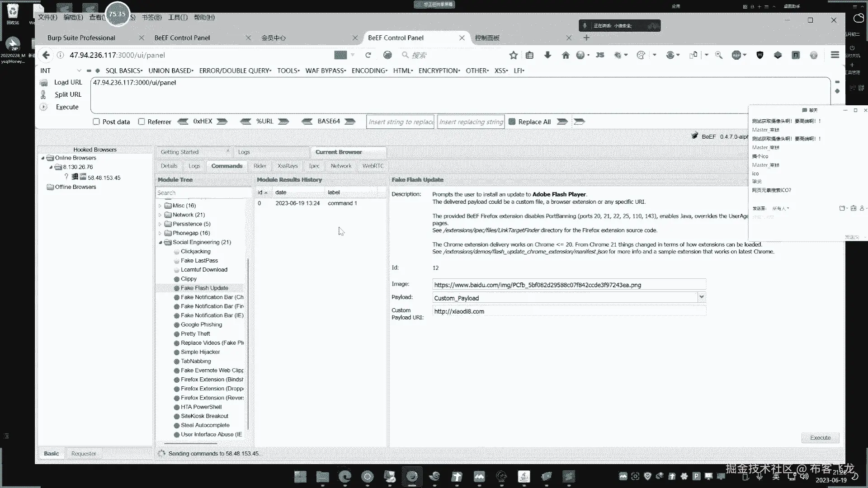The height and width of the screenshot is (488, 868).
Task: Click the Custom Payload URI field
Action: [x=569, y=311]
